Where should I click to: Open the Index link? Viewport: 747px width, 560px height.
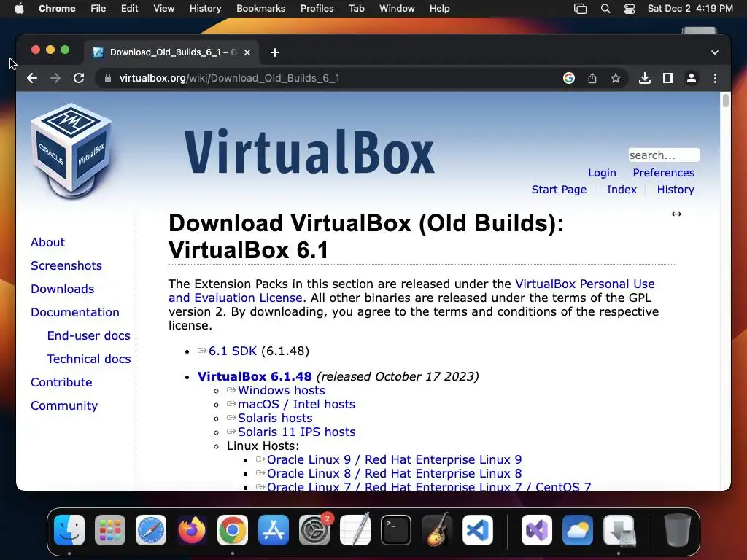(622, 190)
